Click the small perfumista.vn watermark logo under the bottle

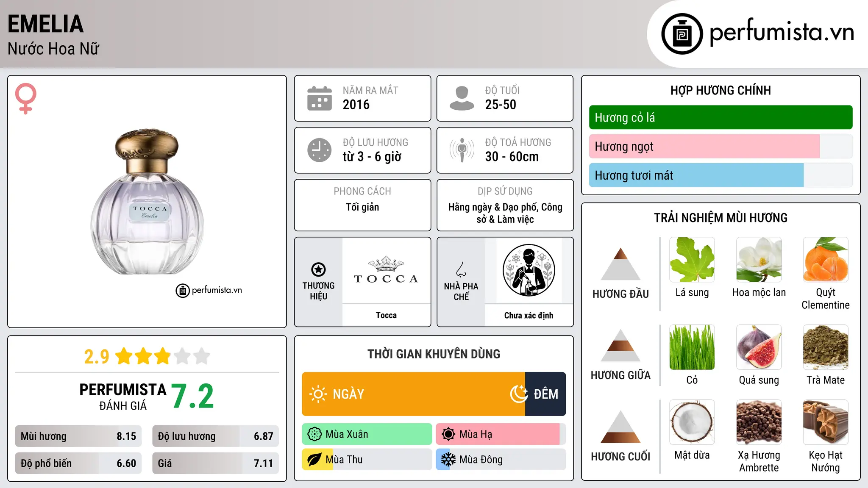tap(209, 290)
